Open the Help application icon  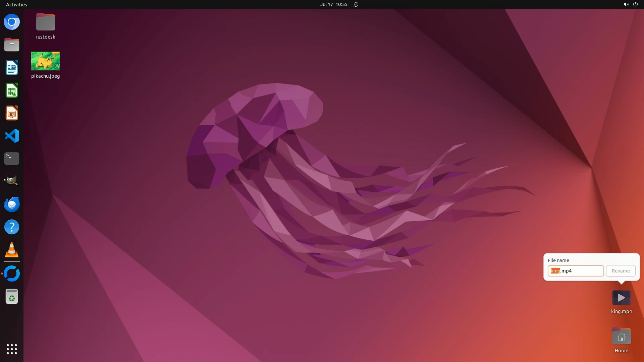[x=12, y=227]
